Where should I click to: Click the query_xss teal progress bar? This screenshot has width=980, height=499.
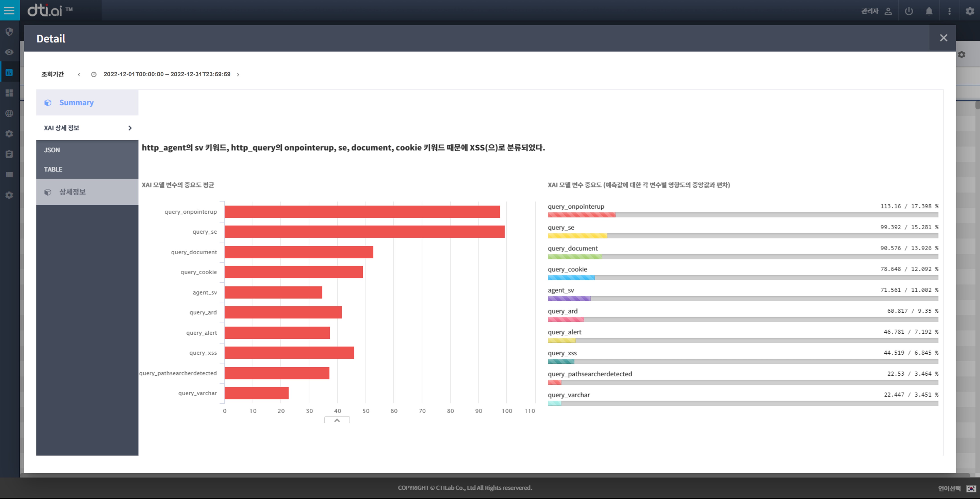tap(561, 361)
